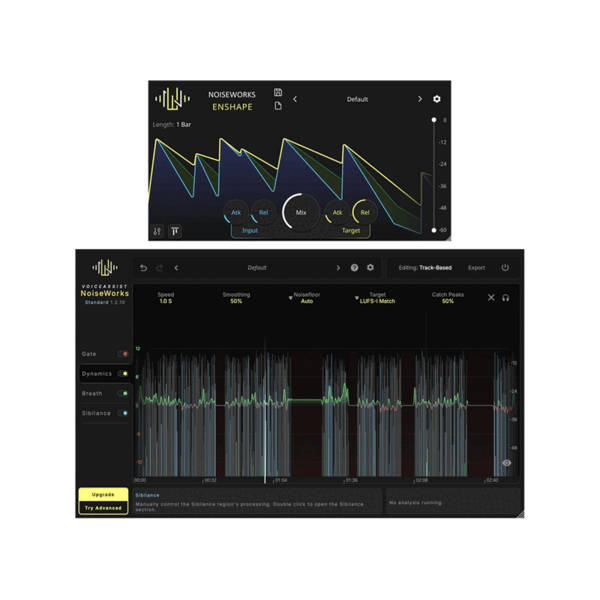The width and height of the screenshot is (600, 600).
Task: Toggle the Gate switch
Action: click(123, 354)
